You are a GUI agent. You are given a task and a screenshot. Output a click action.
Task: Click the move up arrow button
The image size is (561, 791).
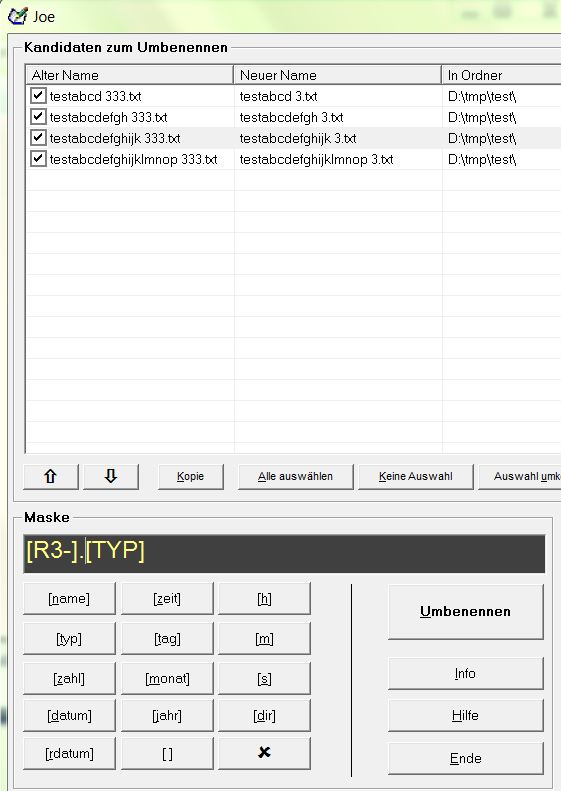tap(51, 477)
